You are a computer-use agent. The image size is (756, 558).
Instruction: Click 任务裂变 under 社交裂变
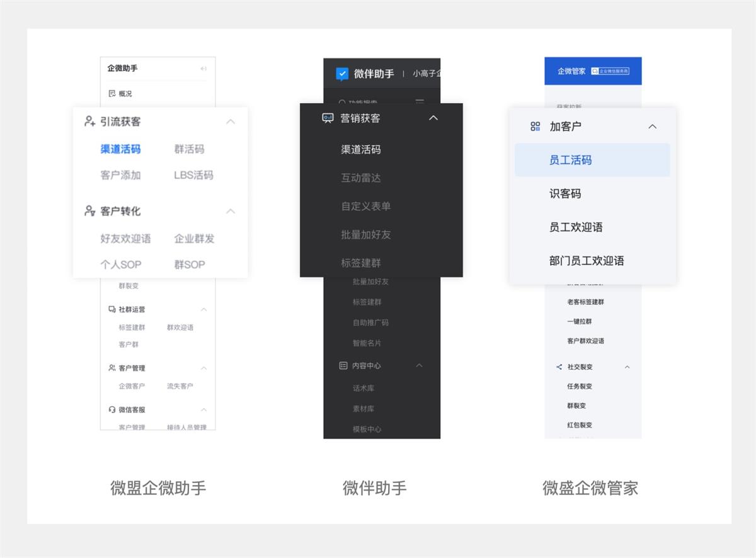coord(579,386)
